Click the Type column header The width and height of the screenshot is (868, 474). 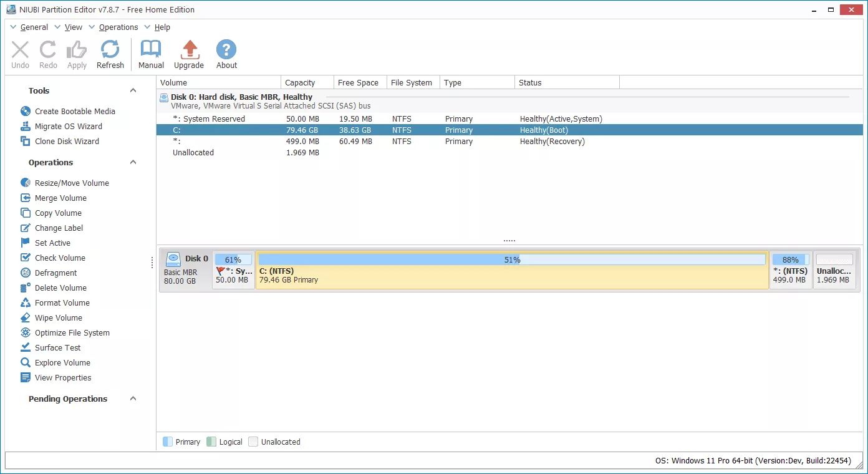tap(478, 82)
